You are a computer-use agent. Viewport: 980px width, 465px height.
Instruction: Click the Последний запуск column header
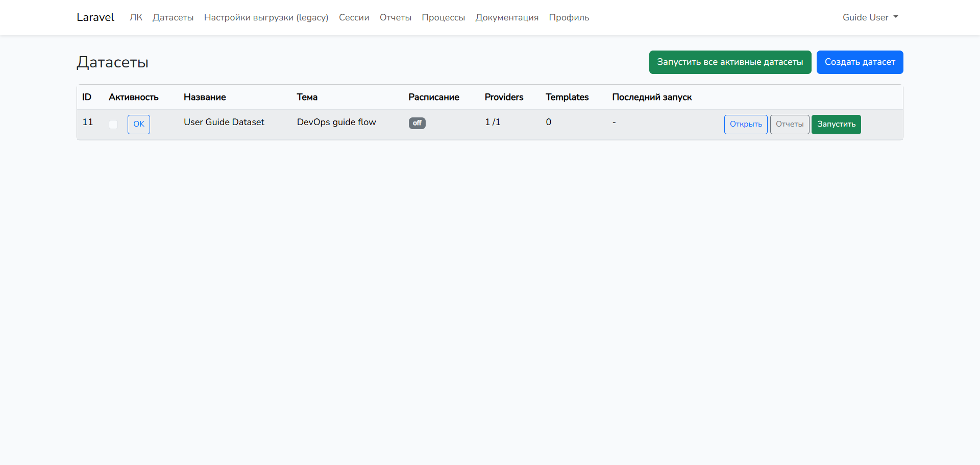[652, 97]
